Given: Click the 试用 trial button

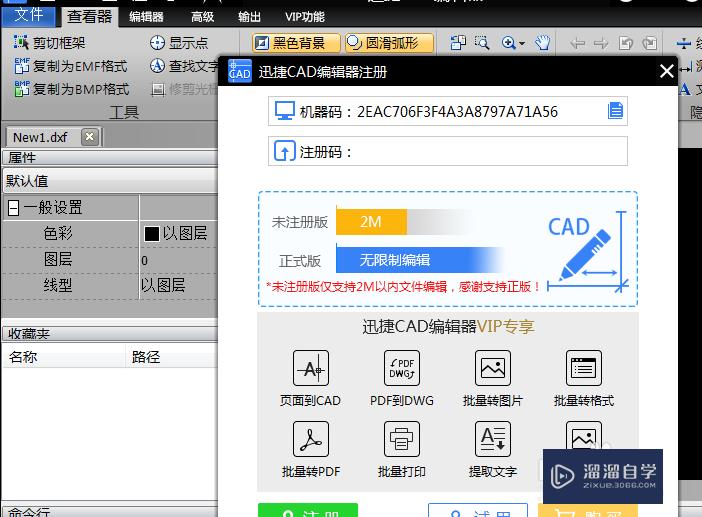Looking at the screenshot, I should pyautogui.click(x=478, y=510).
